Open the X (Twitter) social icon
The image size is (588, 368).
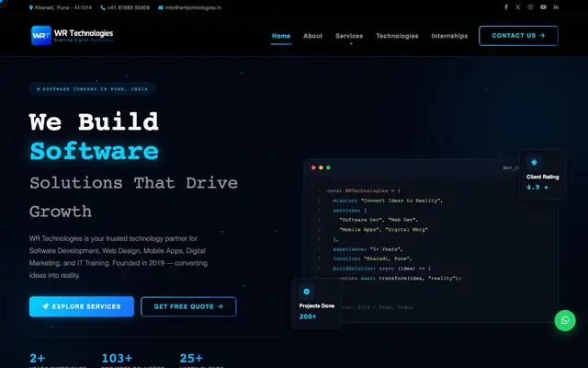(x=518, y=7)
